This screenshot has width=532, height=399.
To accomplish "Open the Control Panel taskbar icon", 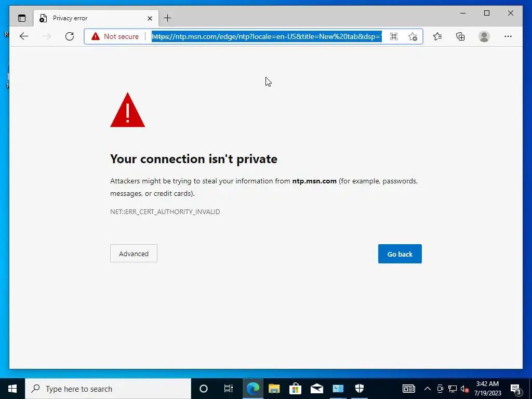I will pos(338,389).
